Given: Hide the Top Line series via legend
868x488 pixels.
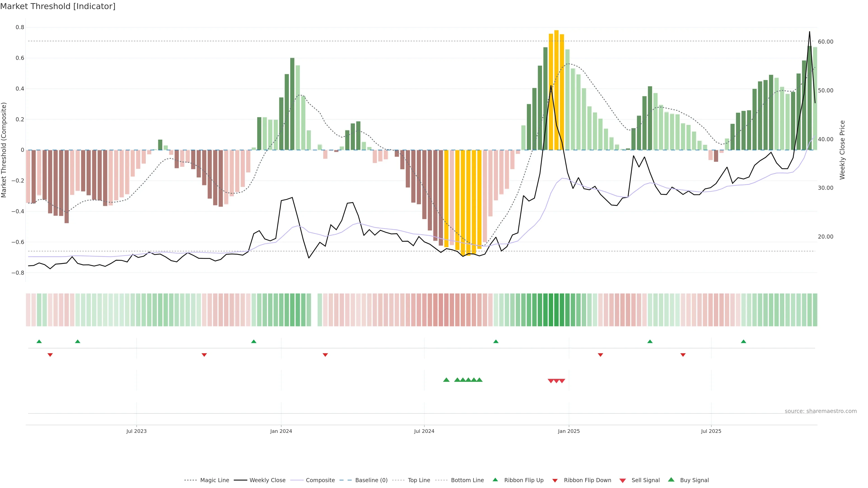Looking at the screenshot, I should tap(419, 480).
